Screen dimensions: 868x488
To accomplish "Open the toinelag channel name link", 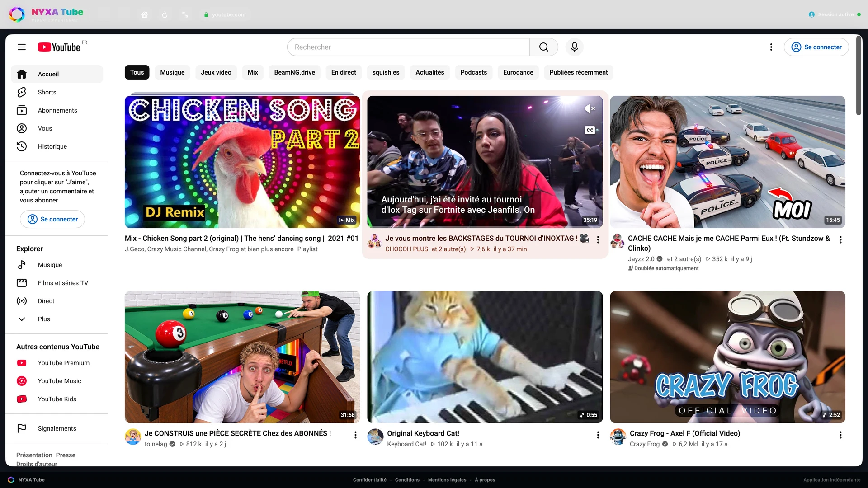I will 156,444.
